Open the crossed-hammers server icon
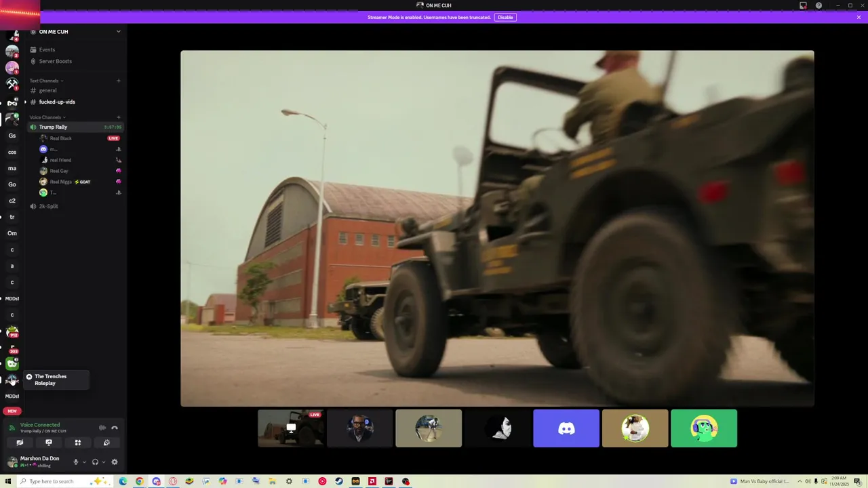 [12, 84]
